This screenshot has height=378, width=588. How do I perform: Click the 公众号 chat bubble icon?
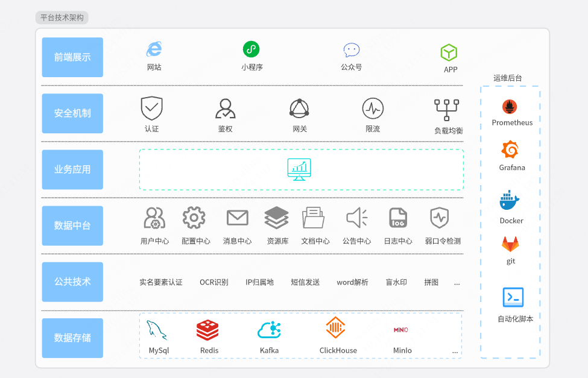[352, 50]
